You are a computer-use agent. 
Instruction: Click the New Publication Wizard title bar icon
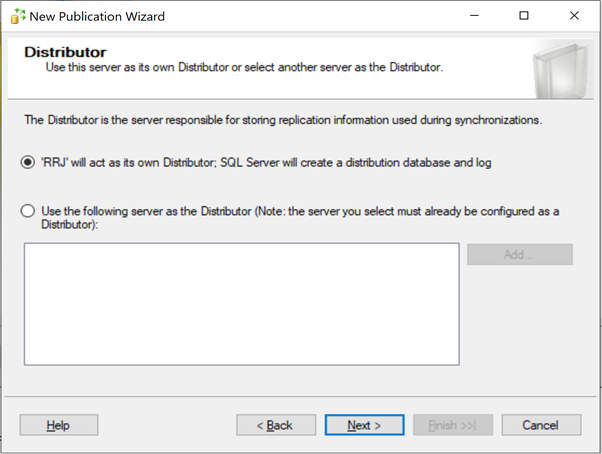[18, 16]
